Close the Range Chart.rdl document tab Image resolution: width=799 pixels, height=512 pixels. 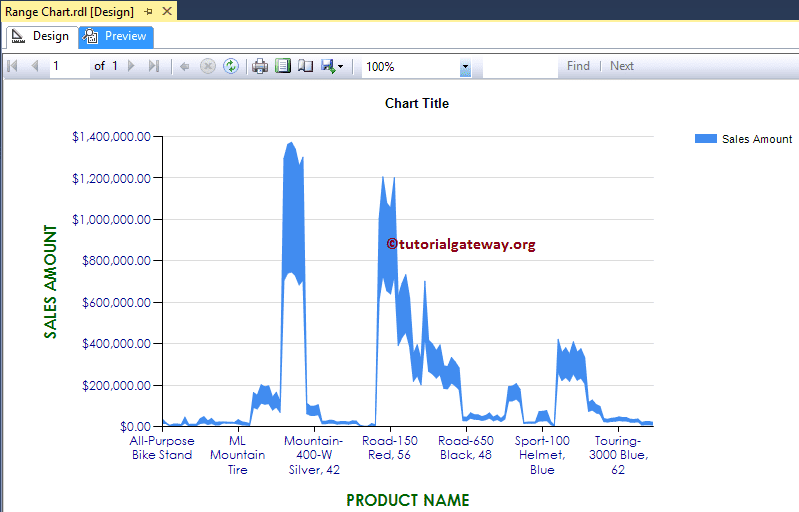[x=167, y=11]
